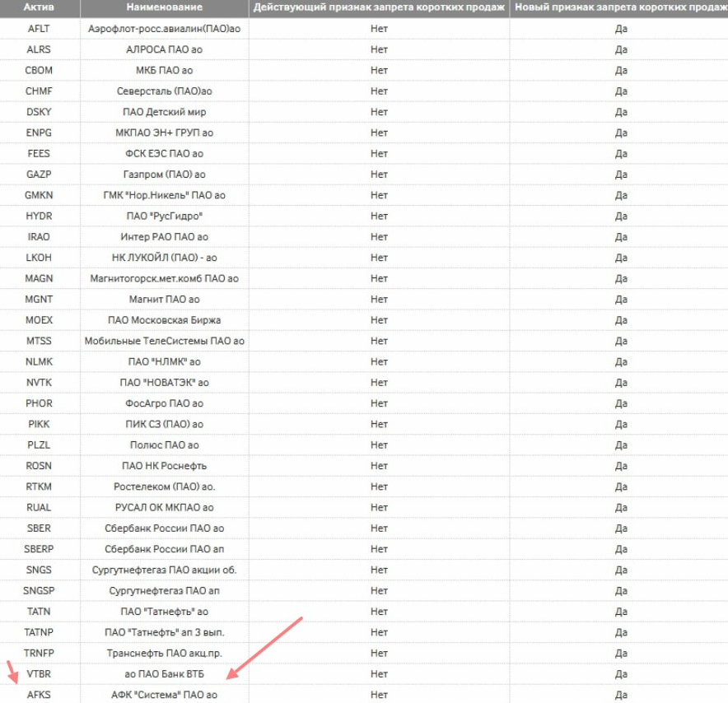Select the PHOR ticker cell

[39, 403]
